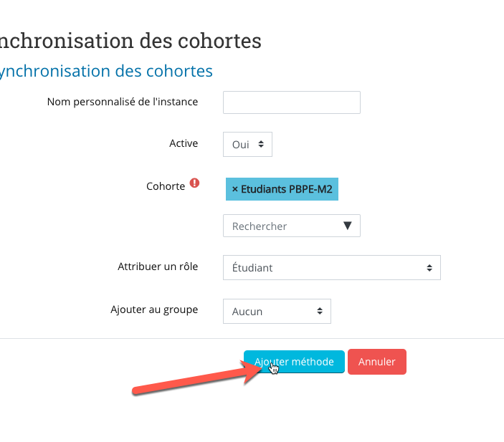Click the up-down arrows on the Aucun selector
The width and height of the screenshot is (504, 442).
pyautogui.click(x=320, y=311)
